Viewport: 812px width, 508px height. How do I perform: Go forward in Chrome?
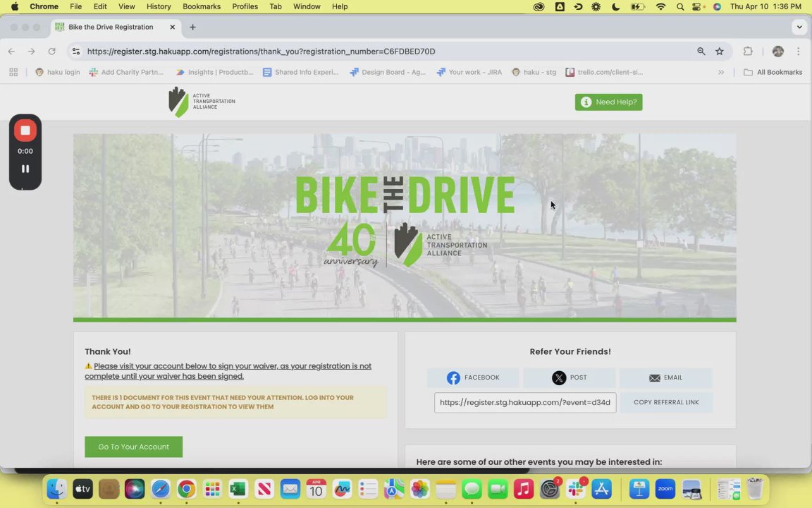[32, 52]
